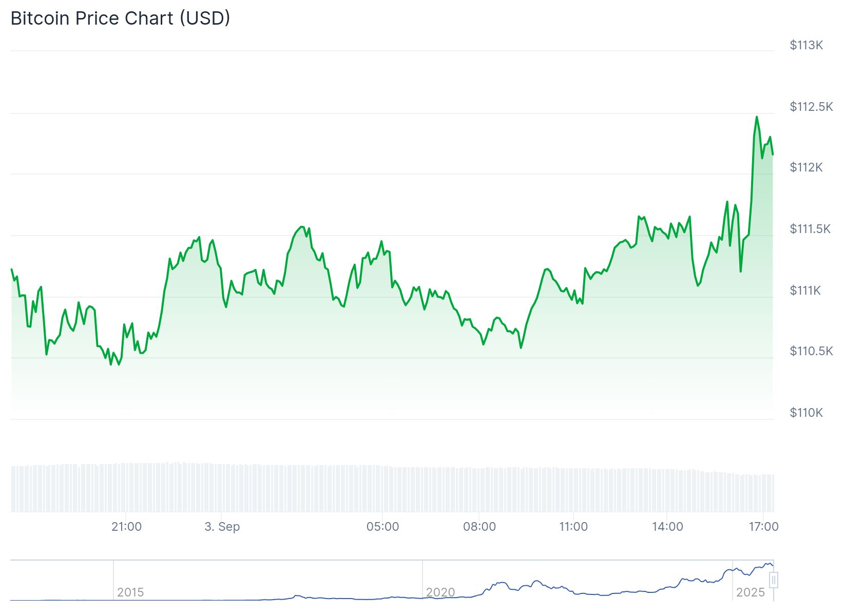Click the 11:00 time axis label

(573, 527)
